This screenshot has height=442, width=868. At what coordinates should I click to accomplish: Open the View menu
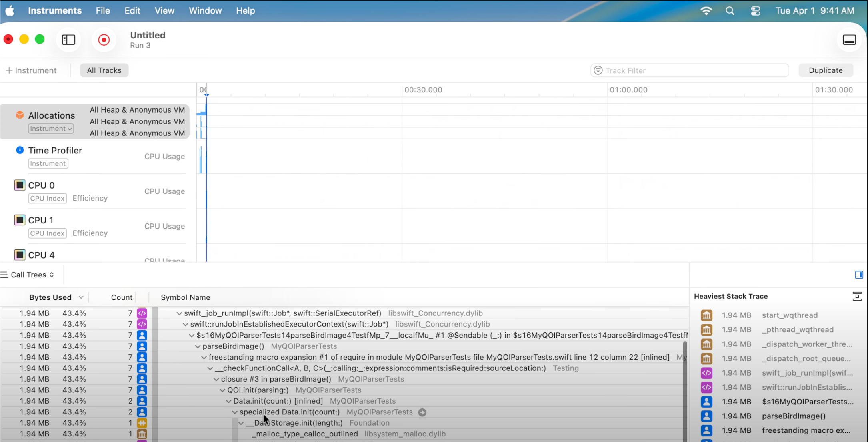164,11
